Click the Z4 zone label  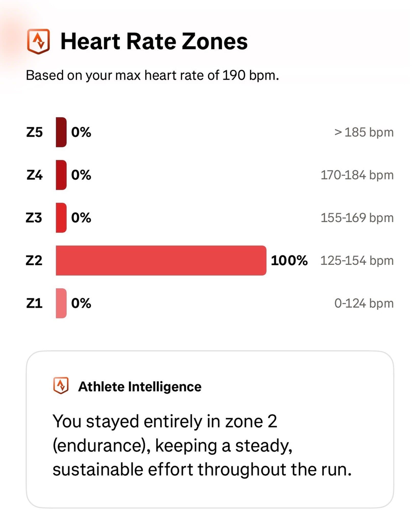coord(34,175)
